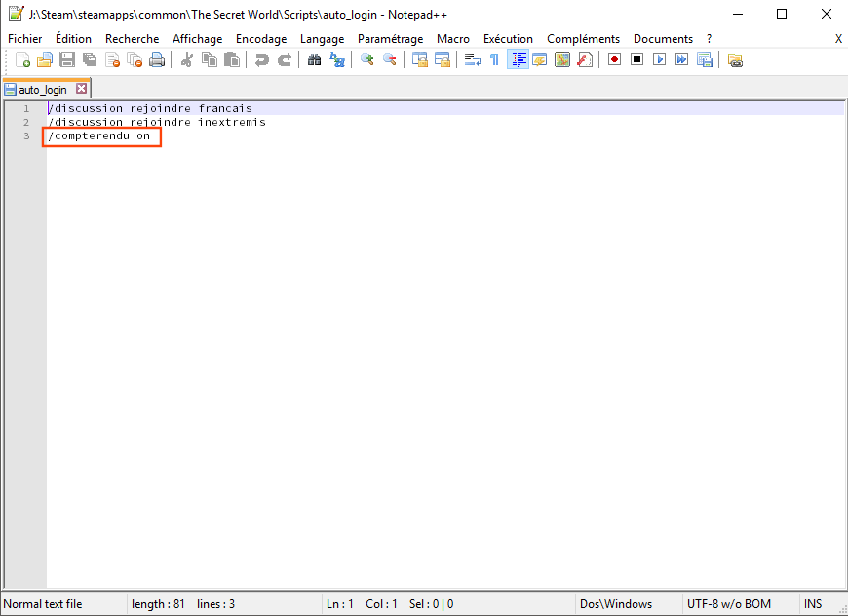Click the Close All documents toolbar icon

click(x=135, y=59)
